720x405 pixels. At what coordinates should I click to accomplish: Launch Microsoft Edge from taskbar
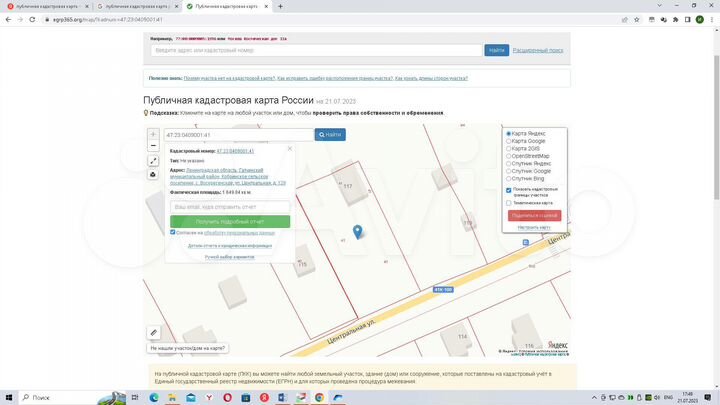point(154,397)
